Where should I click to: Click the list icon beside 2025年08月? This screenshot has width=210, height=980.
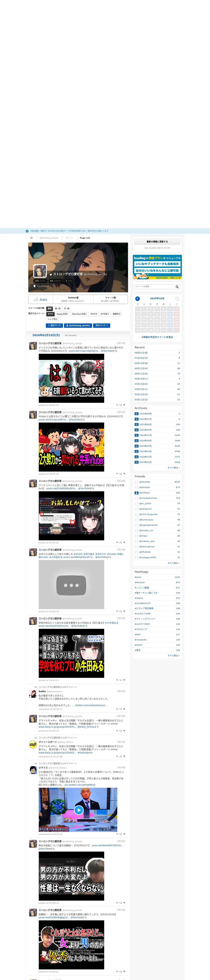(136, 414)
